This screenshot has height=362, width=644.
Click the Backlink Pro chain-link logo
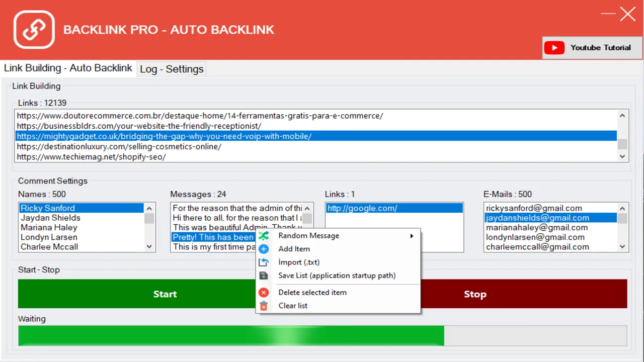tap(34, 30)
